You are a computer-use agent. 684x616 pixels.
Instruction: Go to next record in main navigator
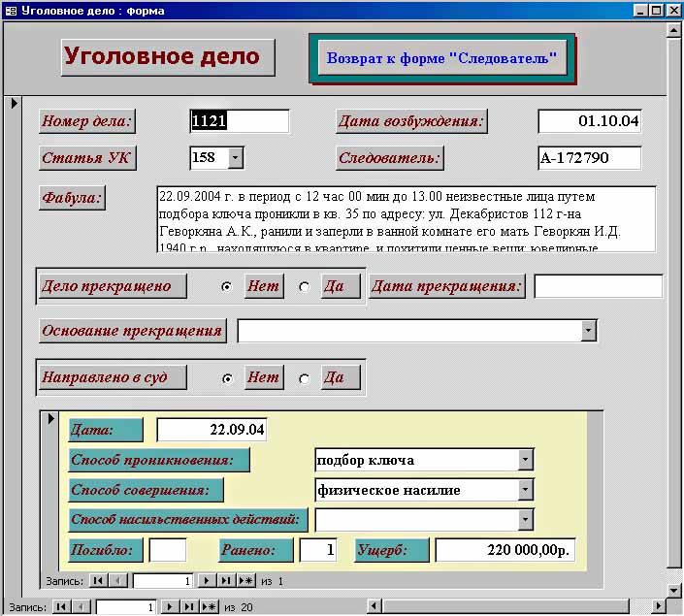(x=170, y=607)
